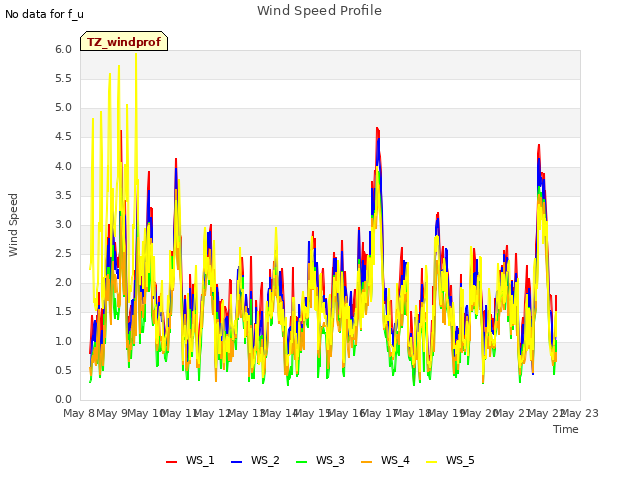Click the 5.5 y-axis tick label
This screenshot has width=640, height=480.
(x=63, y=78)
